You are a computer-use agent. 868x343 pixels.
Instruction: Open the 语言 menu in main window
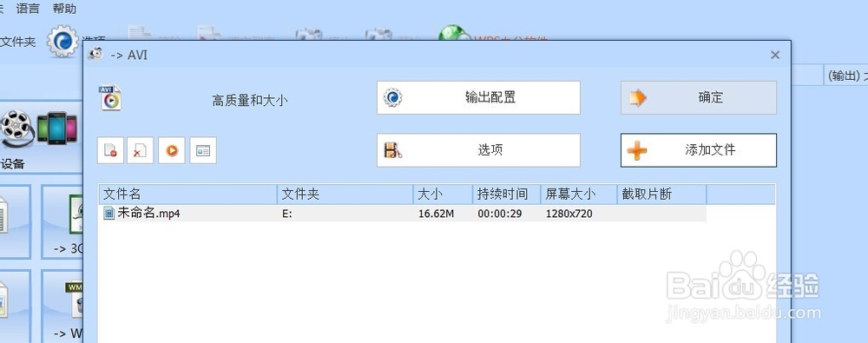28,9
